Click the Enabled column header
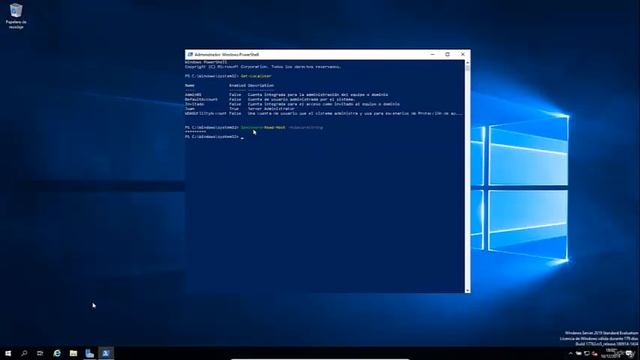Screen dimensions: 640x360 click(x=237, y=85)
